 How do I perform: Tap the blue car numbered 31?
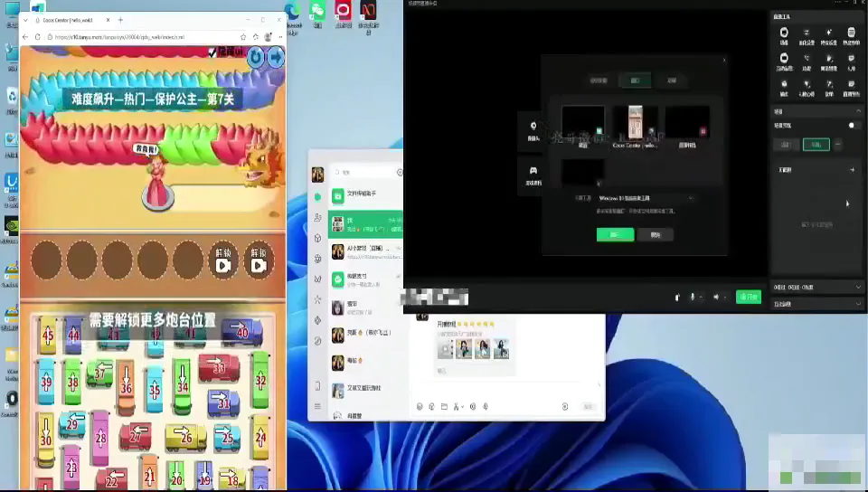point(223,402)
